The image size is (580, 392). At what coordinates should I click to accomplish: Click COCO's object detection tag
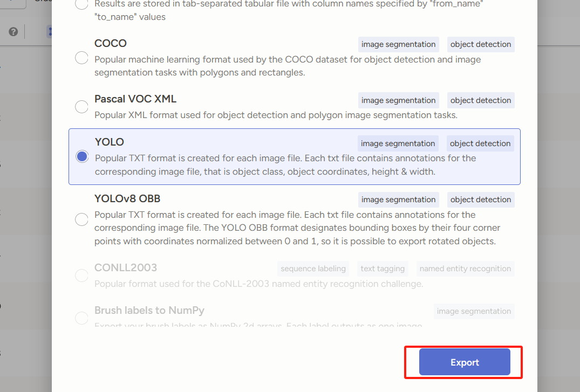point(481,44)
